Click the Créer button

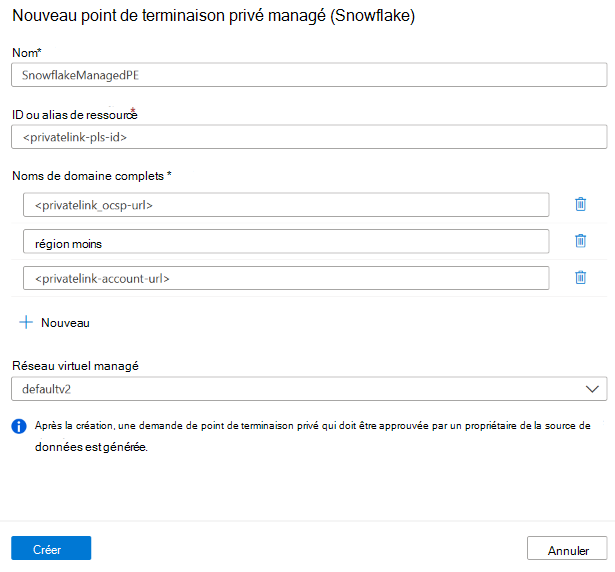51,548
